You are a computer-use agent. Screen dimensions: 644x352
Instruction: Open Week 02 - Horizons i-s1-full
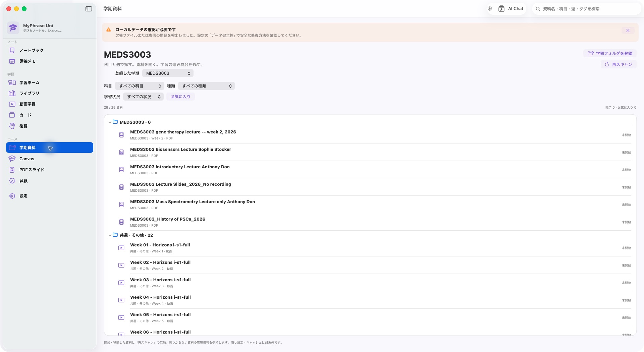370,265
